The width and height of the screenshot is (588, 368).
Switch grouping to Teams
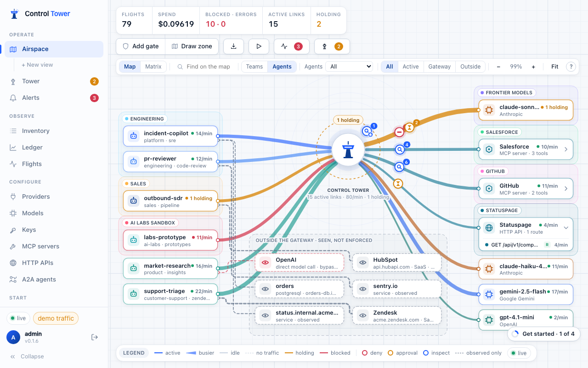tap(254, 67)
